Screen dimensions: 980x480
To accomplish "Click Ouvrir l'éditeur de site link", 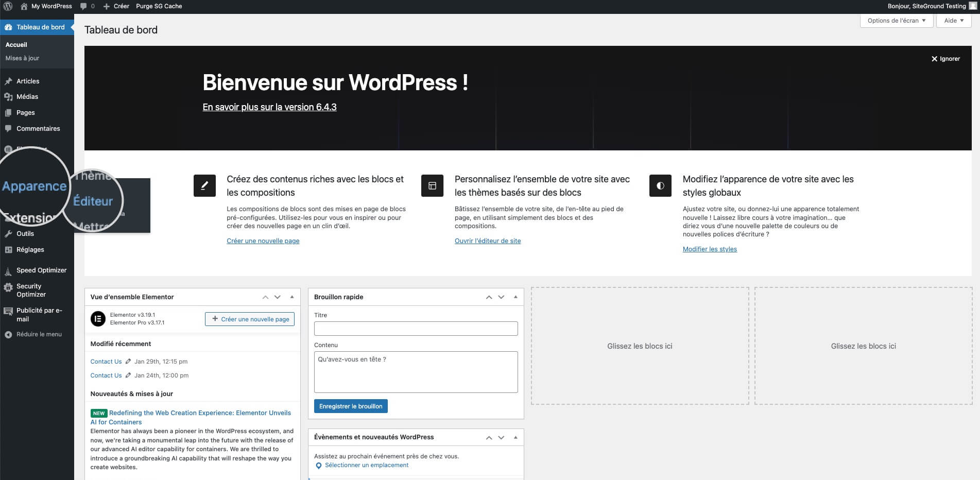I will point(488,241).
